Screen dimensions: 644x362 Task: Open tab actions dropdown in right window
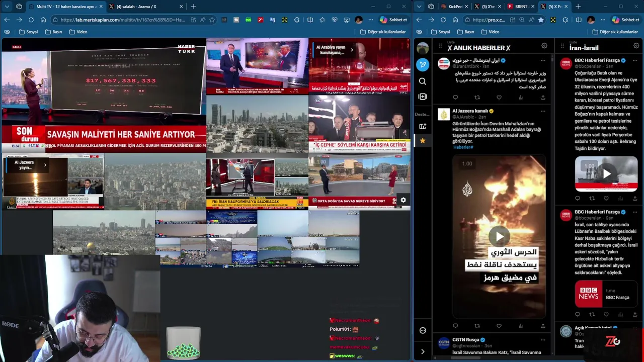click(419, 7)
